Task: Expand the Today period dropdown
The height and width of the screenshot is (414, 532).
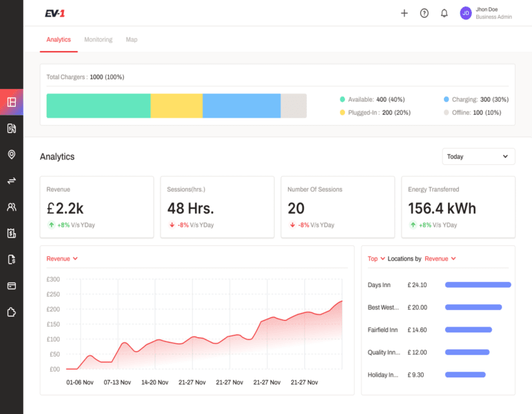Action: 478,156
